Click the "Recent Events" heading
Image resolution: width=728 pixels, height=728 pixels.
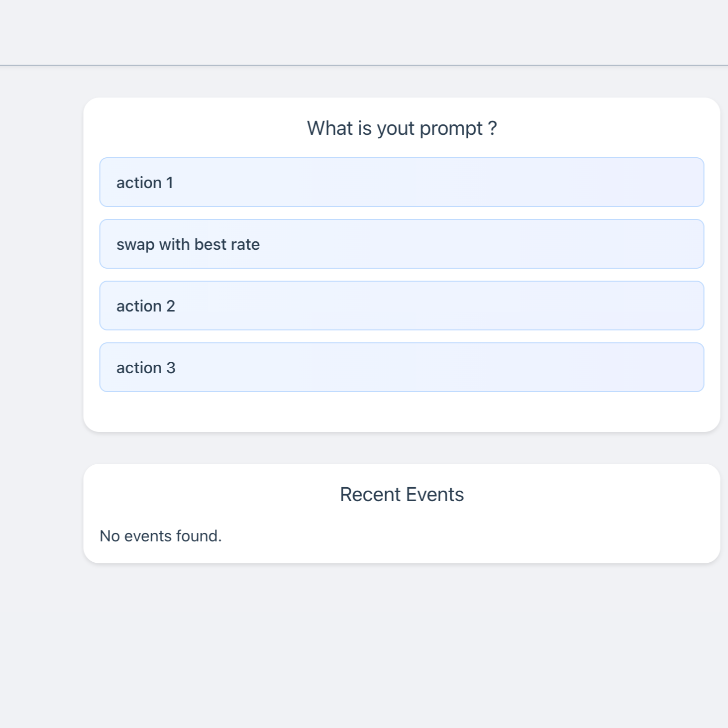click(402, 495)
